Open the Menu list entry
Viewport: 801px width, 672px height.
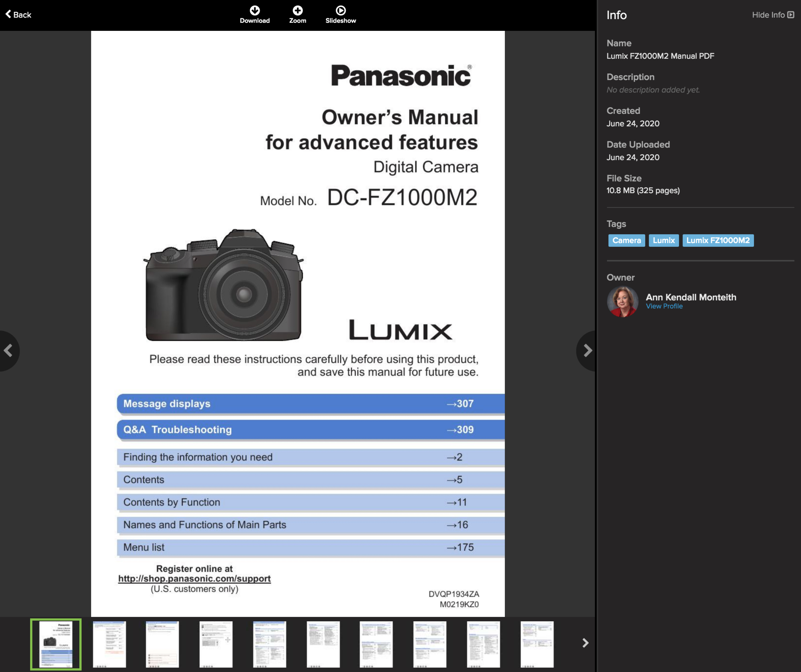click(x=311, y=547)
